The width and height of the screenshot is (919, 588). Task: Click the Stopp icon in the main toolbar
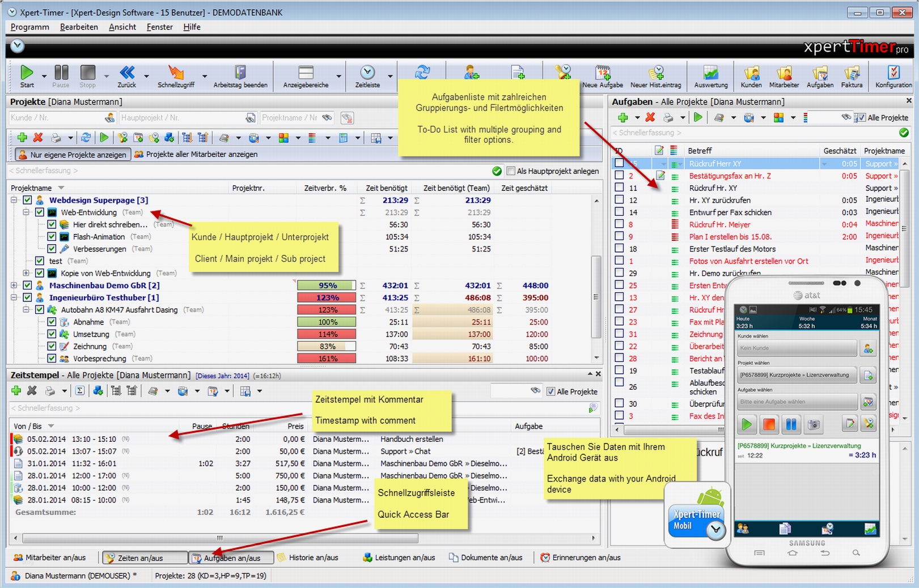pos(87,73)
